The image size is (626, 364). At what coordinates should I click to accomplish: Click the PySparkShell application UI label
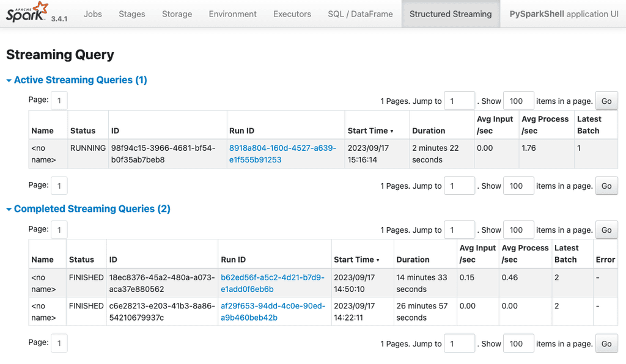click(564, 13)
